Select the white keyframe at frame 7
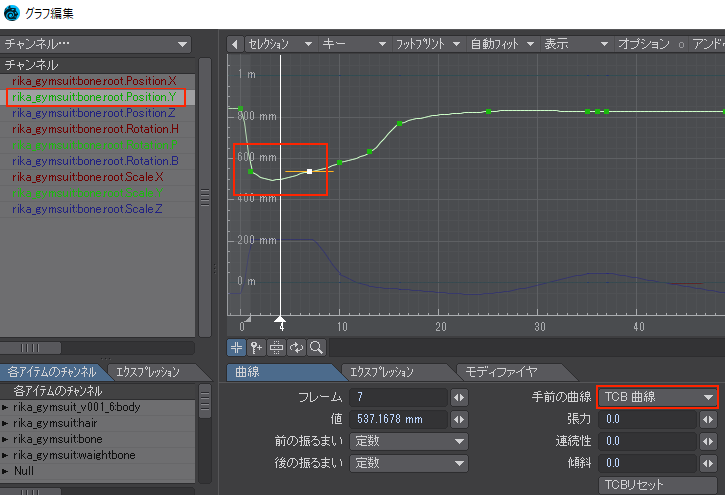The width and height of the screenshot is (725, 495). (x=309, y=171)
